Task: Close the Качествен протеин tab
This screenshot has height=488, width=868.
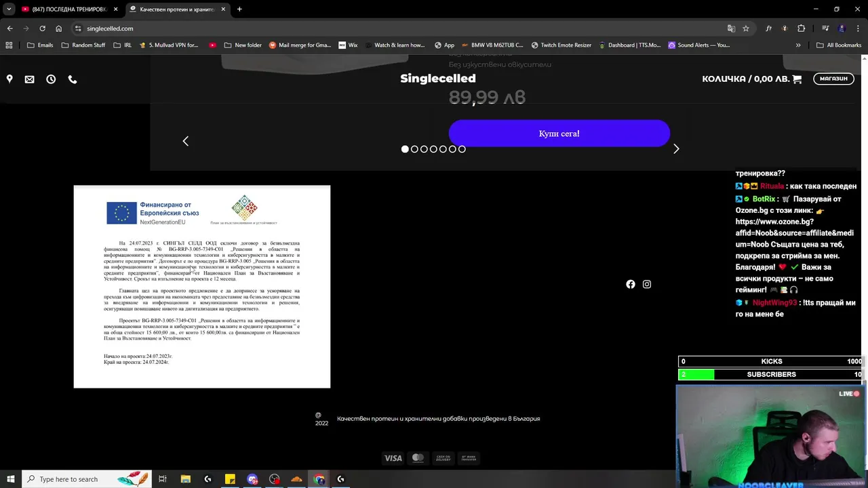Action: coord(223,9)
